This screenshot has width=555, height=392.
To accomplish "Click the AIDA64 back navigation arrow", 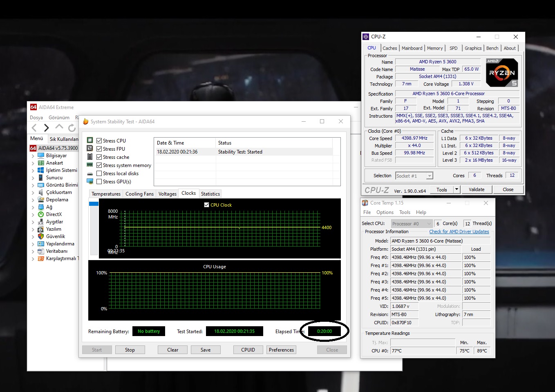I will 34,128.
